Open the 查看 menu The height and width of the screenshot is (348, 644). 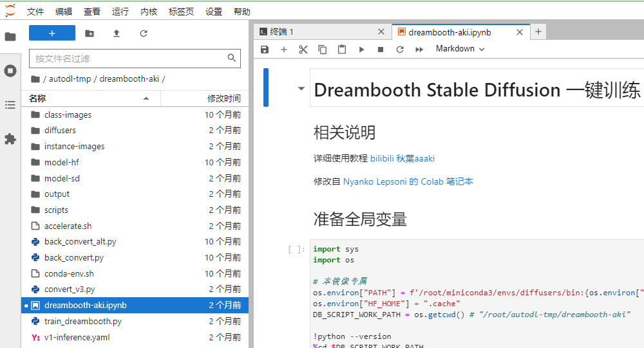[92, 12]
